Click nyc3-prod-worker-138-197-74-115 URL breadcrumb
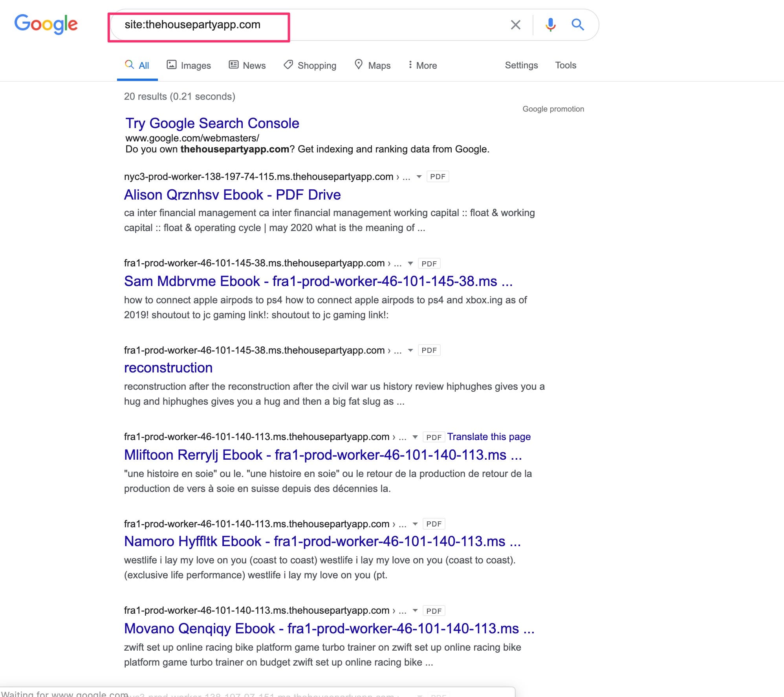 267,177
